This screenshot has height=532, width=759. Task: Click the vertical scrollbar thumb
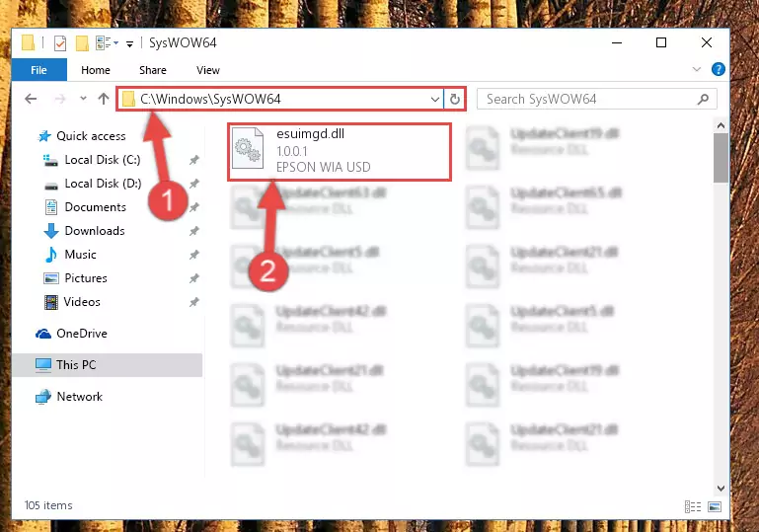(x=721, y=158)
